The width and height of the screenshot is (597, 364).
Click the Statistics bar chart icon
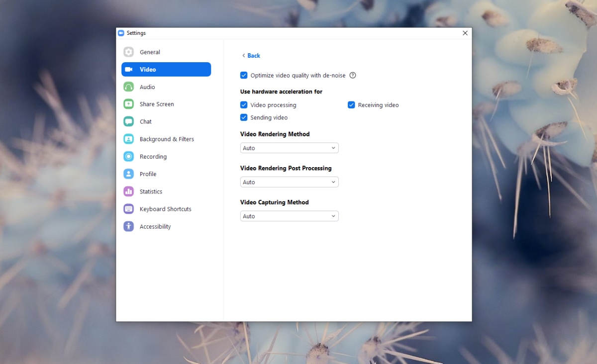129,191
